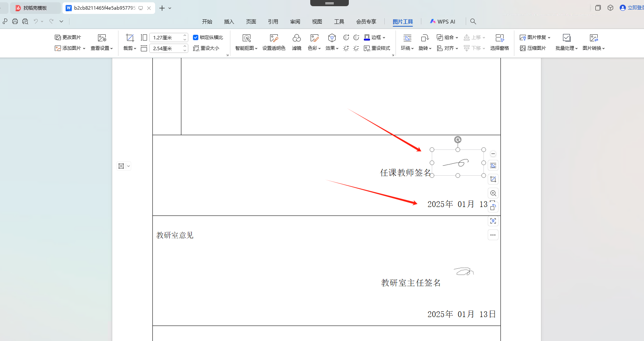Click the 旋转 rotate icon
Screen dimensions: 644x341
click(425, 38)
